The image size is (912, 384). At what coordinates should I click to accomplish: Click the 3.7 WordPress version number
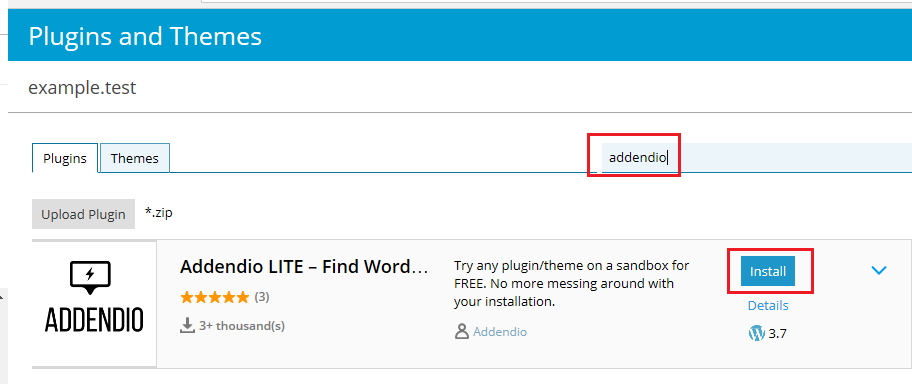778,334
